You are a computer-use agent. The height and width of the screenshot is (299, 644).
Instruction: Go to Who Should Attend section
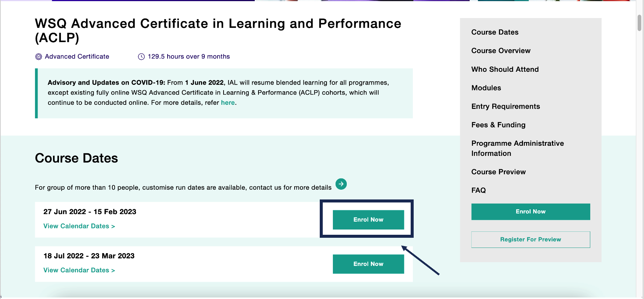(505, 69)
